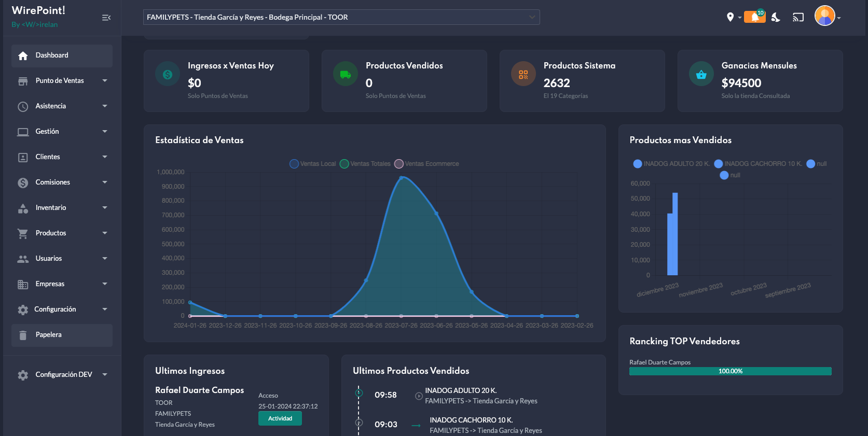
Task: Toggle Ventas Totales chart series
Action: 365,164
